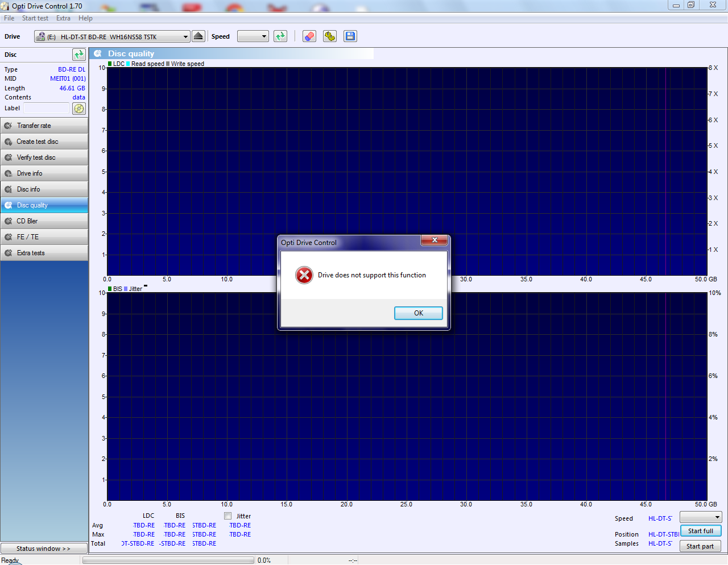Click the Read speed cyan legend swatch

coord(128,64)
